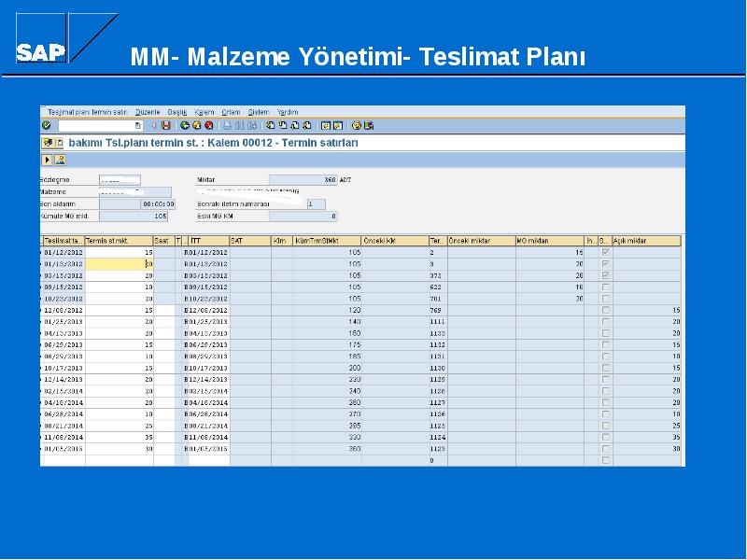The height and width of the screenshot is (560, 747).
Task: Click the 'MG miktarı' column header
Action: pos(550,241)
